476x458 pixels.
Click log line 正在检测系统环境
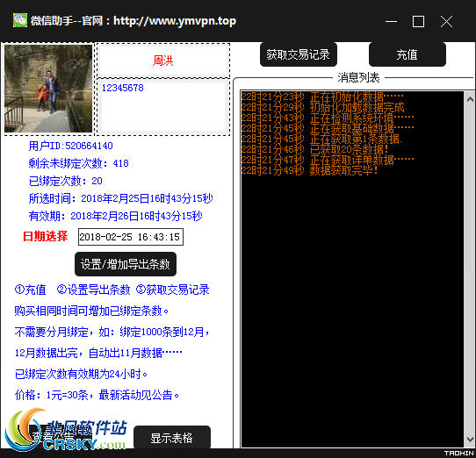click(328, 118)
